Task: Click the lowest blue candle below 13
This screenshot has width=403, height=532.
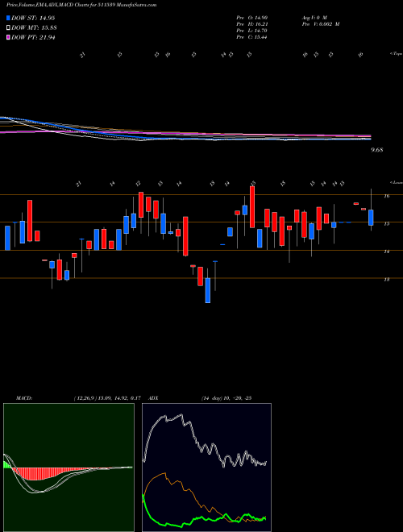Action: click(208, 290)
